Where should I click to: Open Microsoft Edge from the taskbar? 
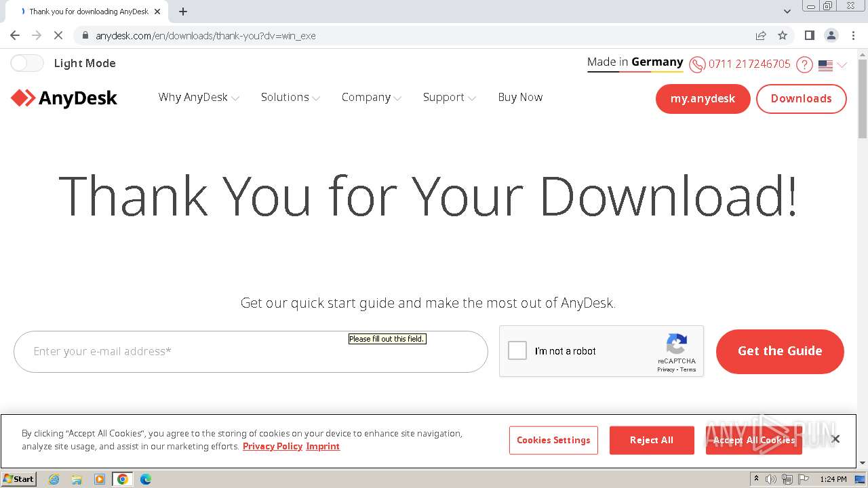(145, 479)
